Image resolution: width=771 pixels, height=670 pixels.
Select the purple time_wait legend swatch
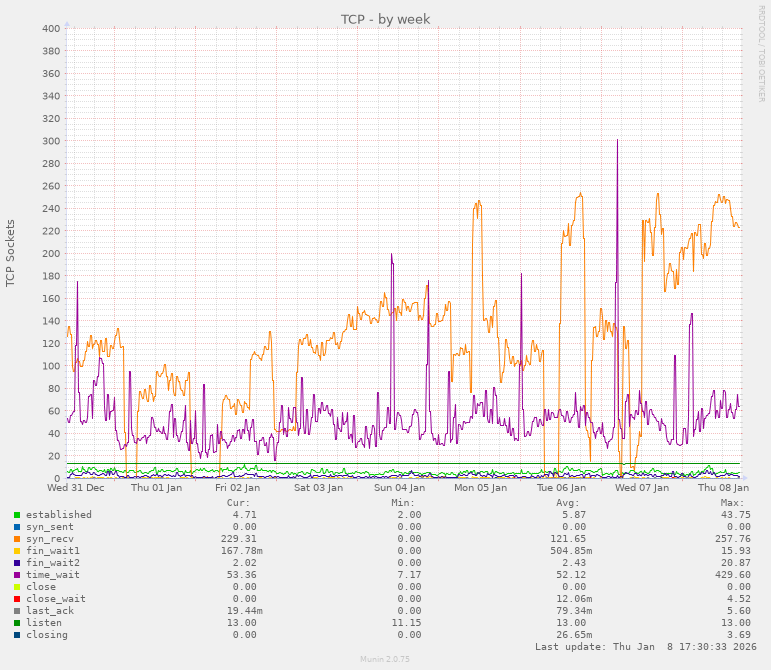tap(17, 575)
